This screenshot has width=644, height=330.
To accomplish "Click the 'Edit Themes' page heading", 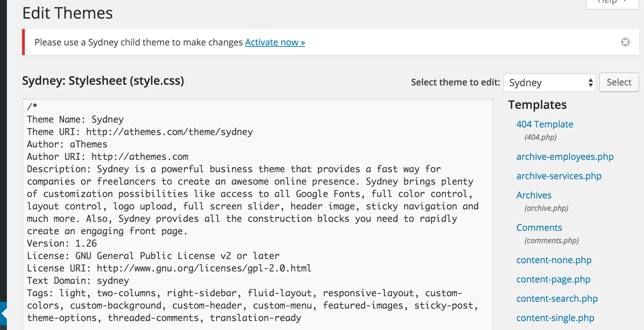I will (68, 13).
